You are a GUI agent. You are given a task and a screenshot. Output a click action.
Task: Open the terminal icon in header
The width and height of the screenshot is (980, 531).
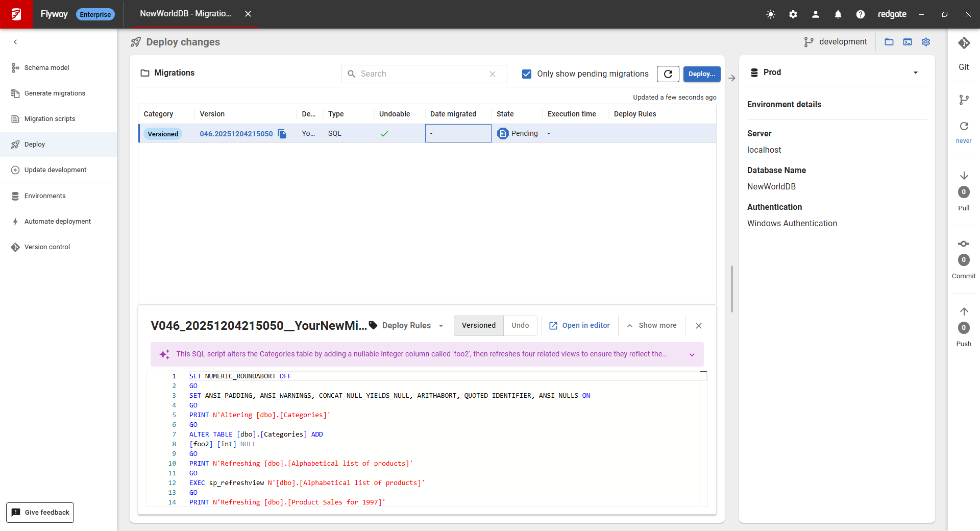pos(908,42)
